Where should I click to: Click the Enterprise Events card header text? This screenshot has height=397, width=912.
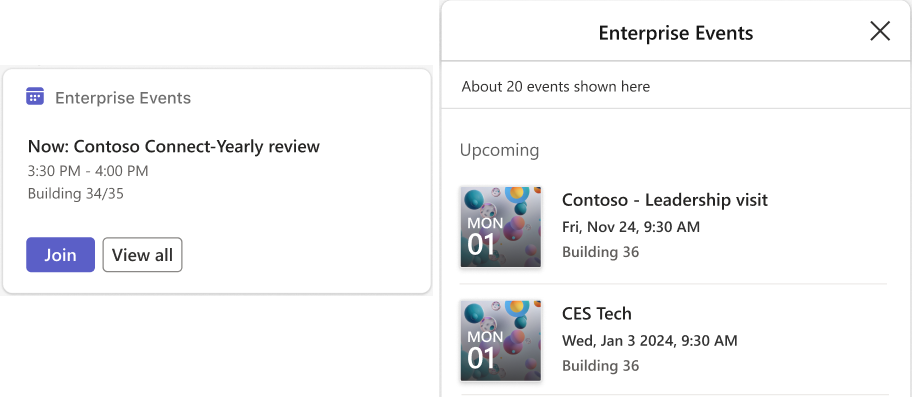(123, 98)
